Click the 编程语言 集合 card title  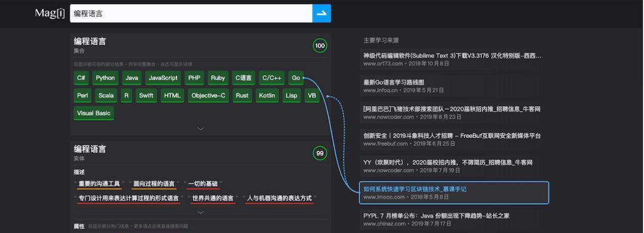(89, 42)
